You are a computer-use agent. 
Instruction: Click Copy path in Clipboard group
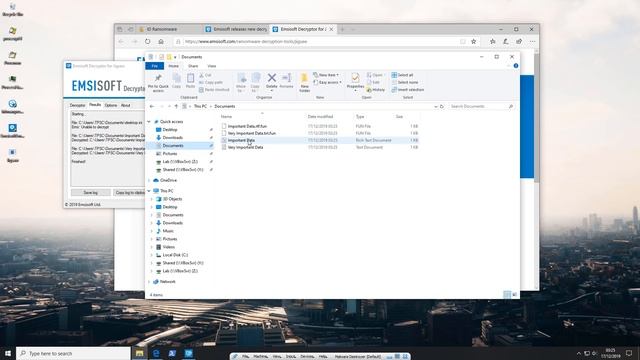[x=211, y=82]
